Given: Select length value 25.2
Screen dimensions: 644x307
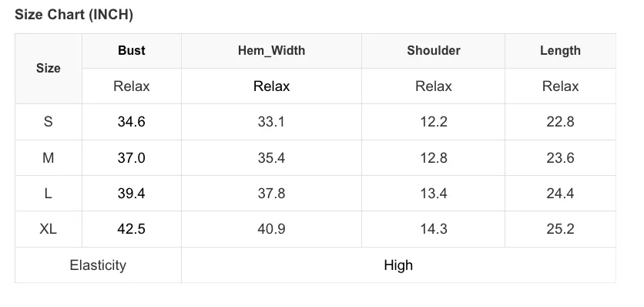Looking at the screenshot, I should pos(560,229).
